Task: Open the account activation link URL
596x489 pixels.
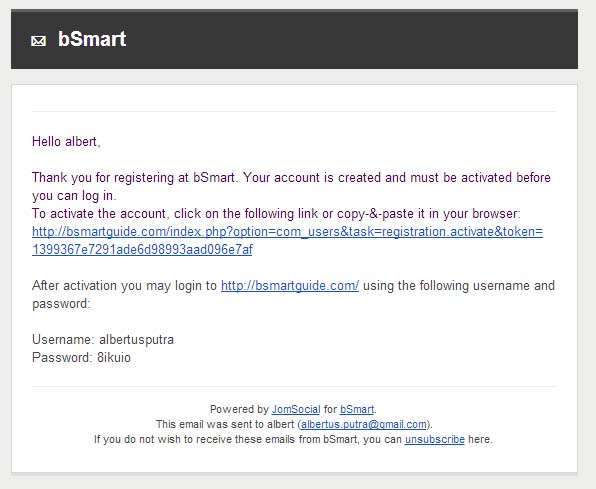Action: tap(287, 240)
